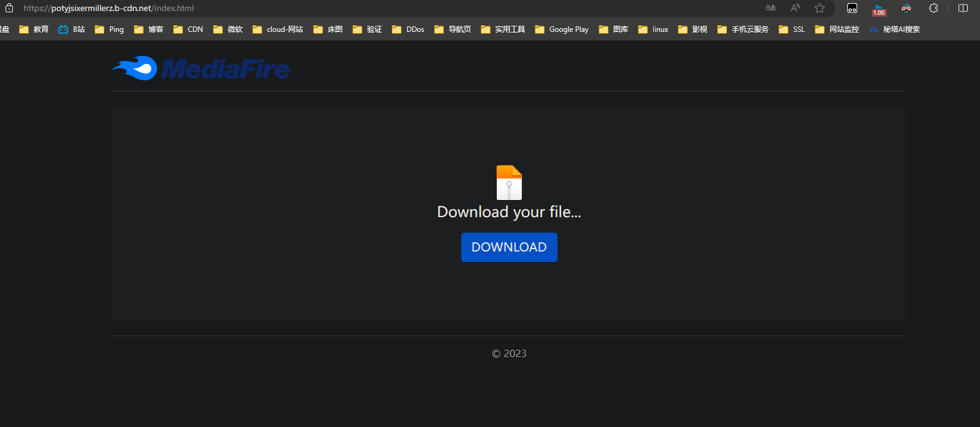The image size is (980, 427).
Task: Open the 网站监控 bookmark folder
Action: [x=837, y=29]
